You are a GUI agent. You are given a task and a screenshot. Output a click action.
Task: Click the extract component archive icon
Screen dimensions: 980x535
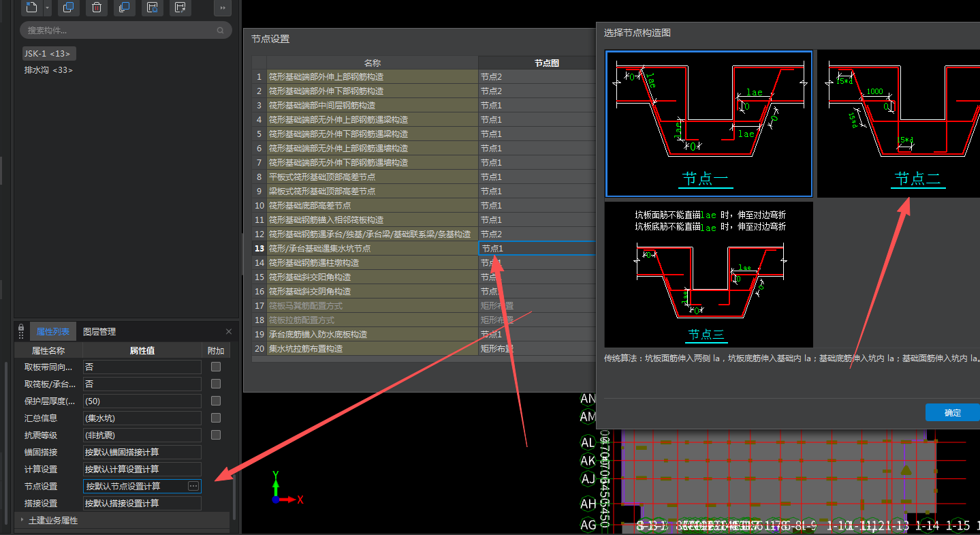pos(180,7)
